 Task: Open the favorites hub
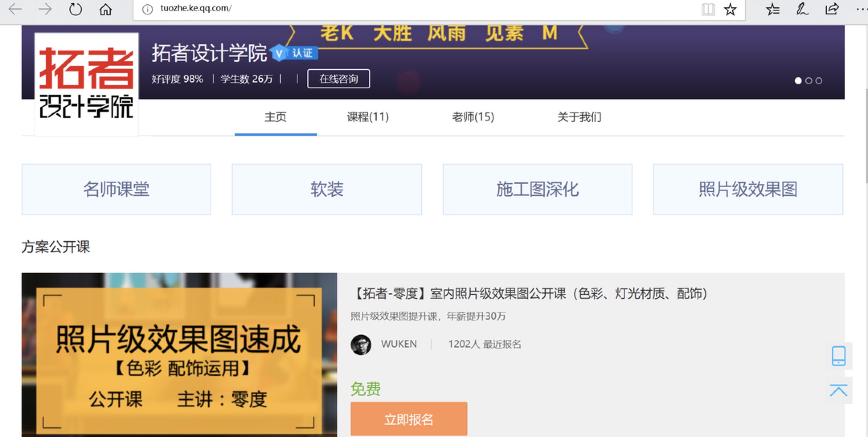[x=772, y=9]
